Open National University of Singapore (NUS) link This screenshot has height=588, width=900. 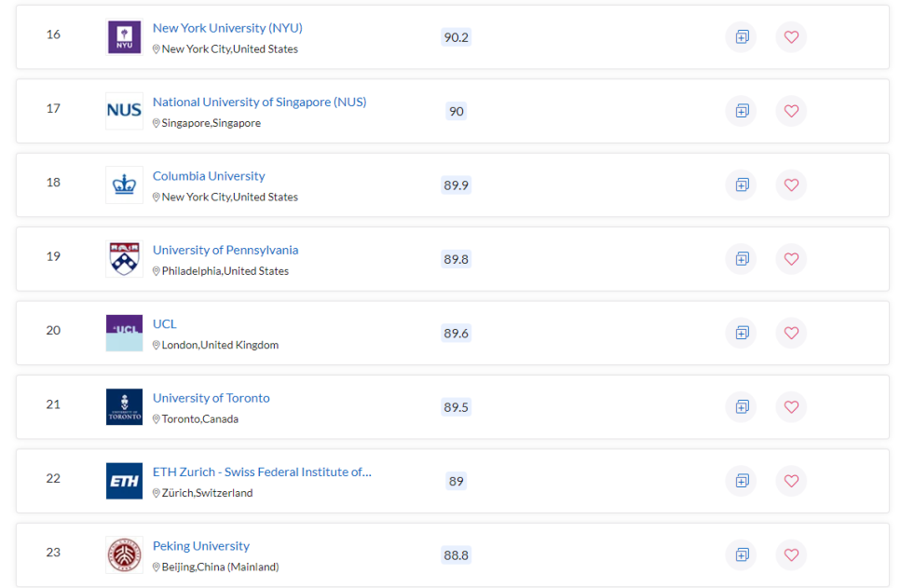pos(259,103)
